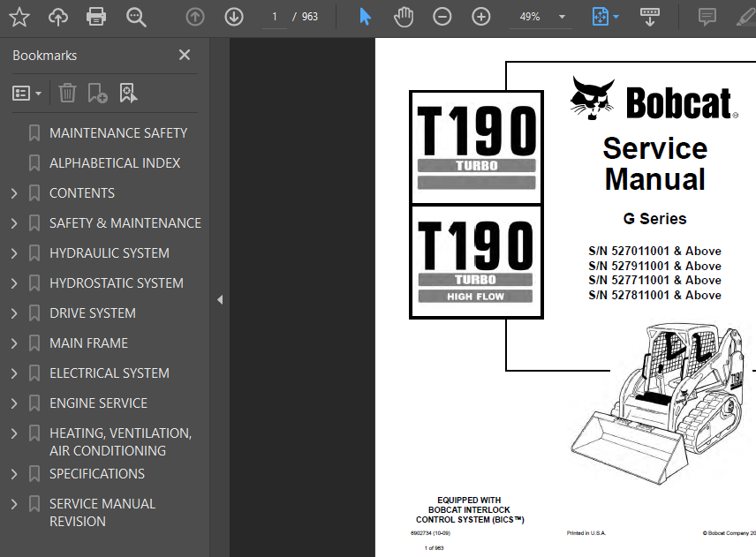756x557 pixels.
Task: Click the SPECIFICATIONS bookmark ribbon icon
Action: [34, 474]
